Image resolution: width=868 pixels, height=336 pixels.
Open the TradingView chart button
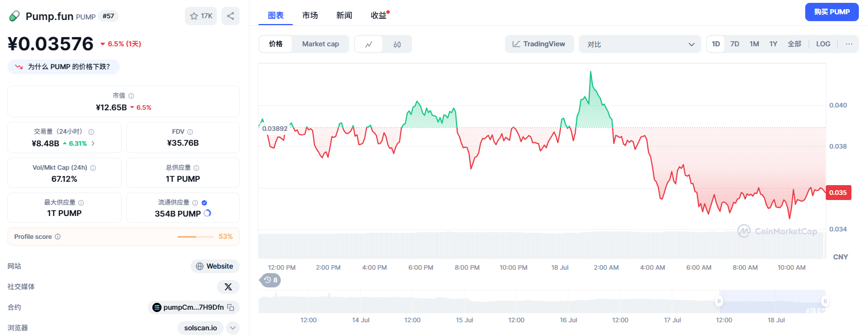(539, 44)
